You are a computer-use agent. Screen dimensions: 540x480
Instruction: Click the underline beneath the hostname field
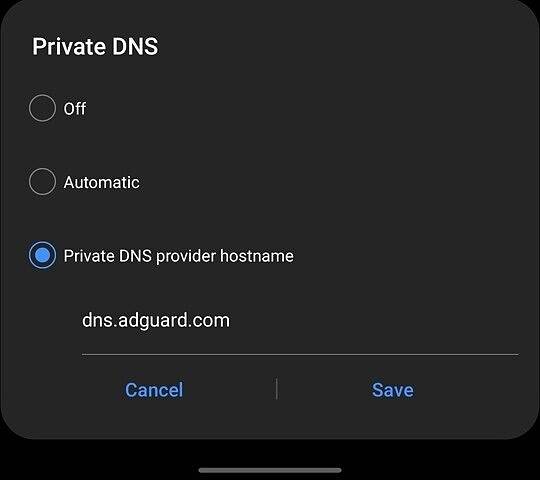click(x=300, y=354)
